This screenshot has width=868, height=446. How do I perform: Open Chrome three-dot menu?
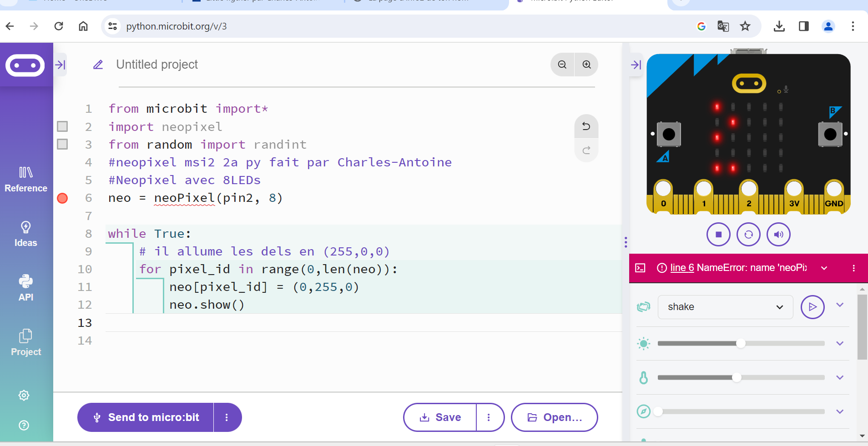coord(853,26)
